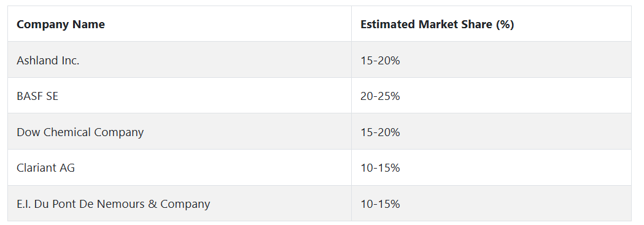
Task: Click Dow Chemical's 15-20% market share value
Action: point(380,132)
